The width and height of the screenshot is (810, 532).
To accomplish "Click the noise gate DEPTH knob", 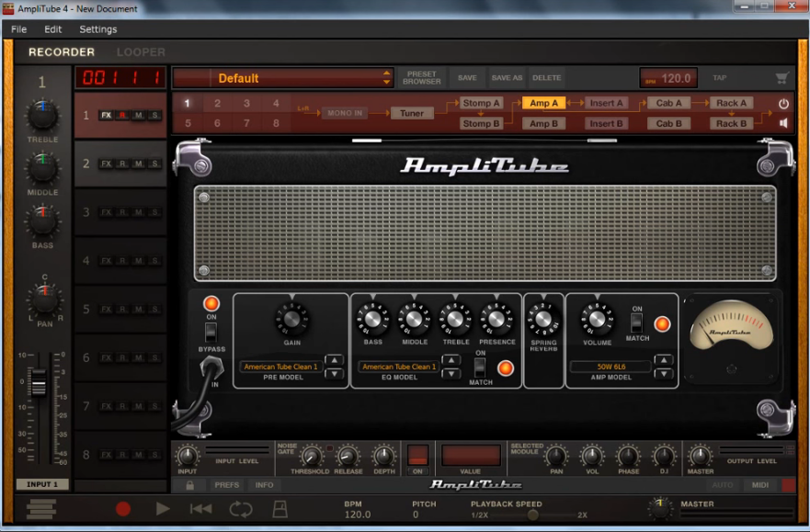I will click(383, 456).
